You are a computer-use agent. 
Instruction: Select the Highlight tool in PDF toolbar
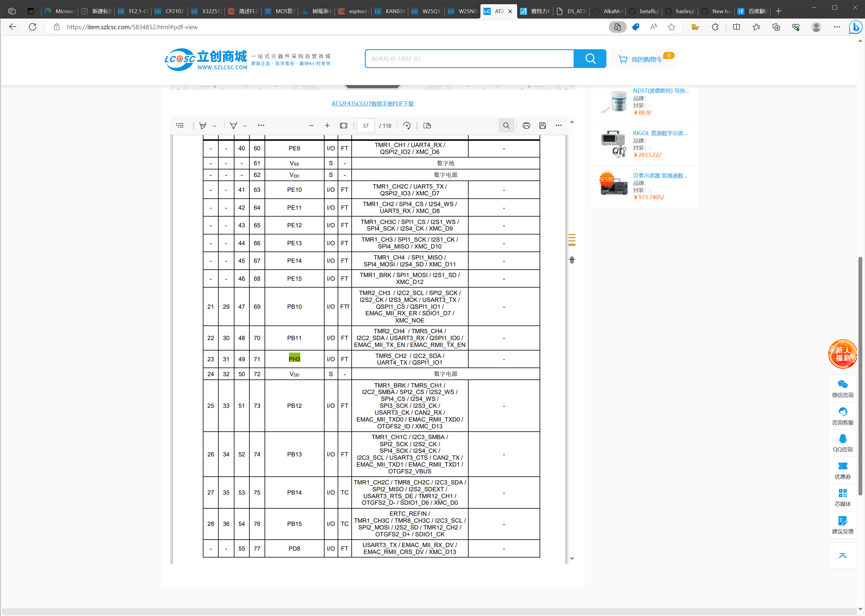[x=203, y=126]
